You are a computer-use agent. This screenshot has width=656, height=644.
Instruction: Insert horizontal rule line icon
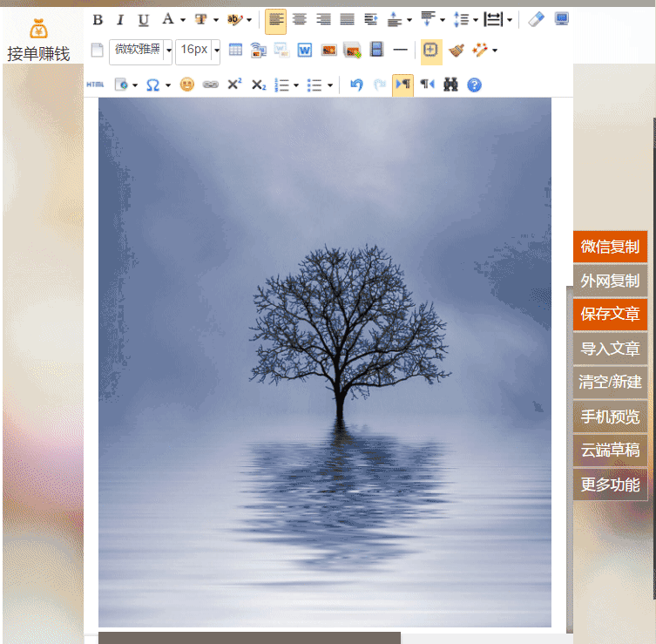click(401, 50)
